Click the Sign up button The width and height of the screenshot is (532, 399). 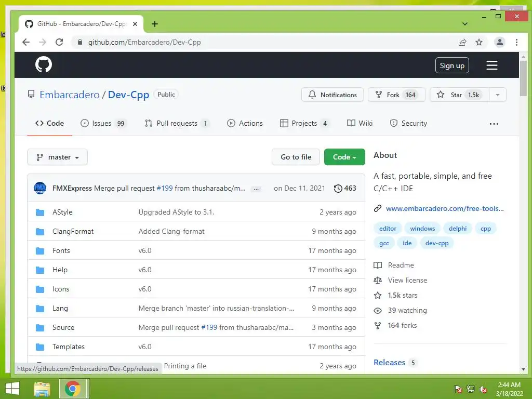452,65
